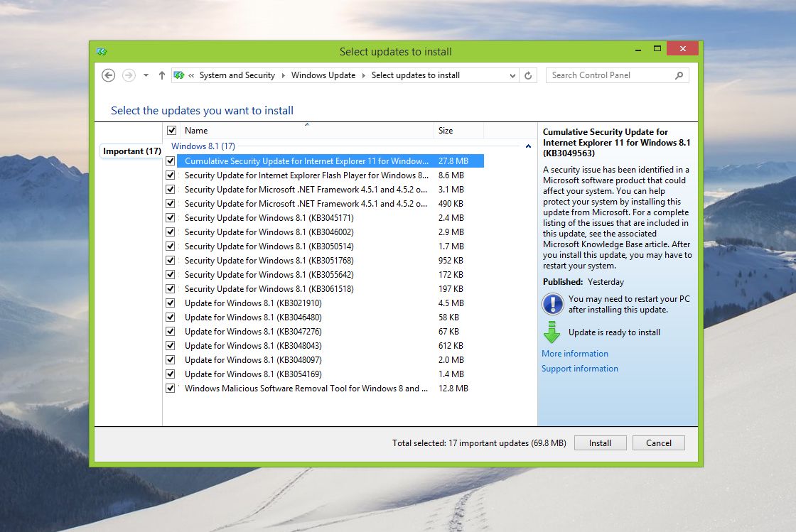Uncheck Security Update KB3046002 checkbox
Screen dimensions: 796x532
(x=171, y=232)
